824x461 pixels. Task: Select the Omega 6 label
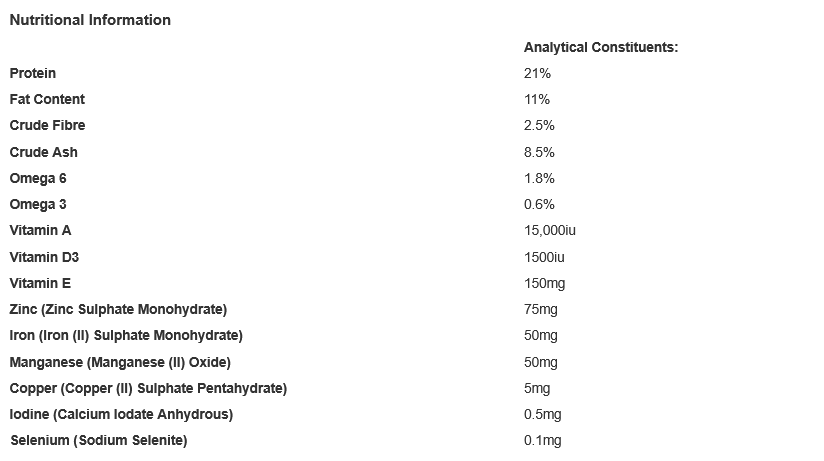click(x=38, y=178)
